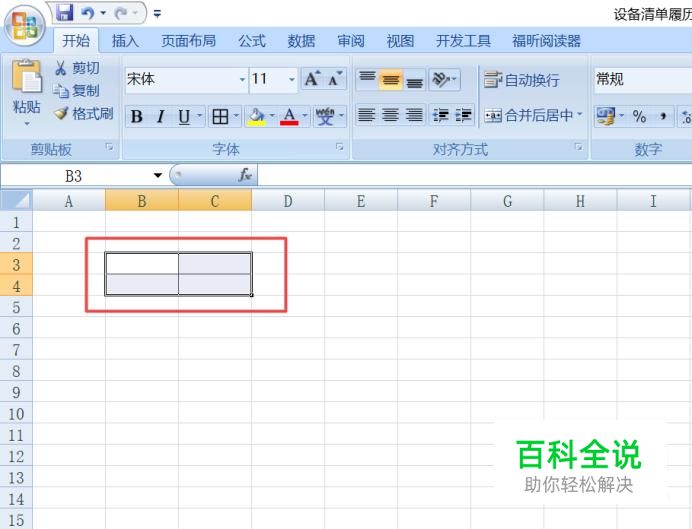Increase the cell indent
Image resolution: width=692 pixels, height=529 pixels.
[x=463, y=116]
